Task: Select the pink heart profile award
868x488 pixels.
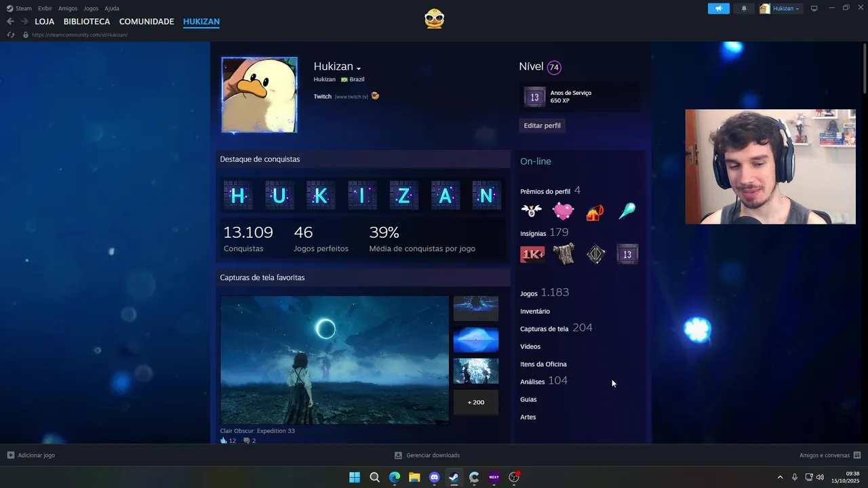Action: tap(564, 211)
